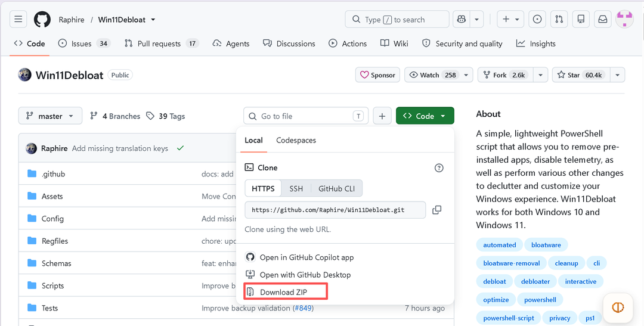
Task: Open the 39 Tags link
Action: [x=166, y=116]
